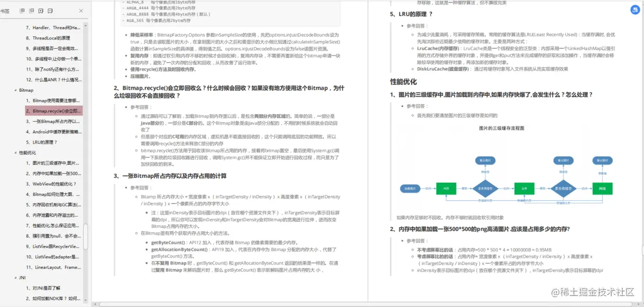
Task: Click the ARGB_8888 line in the code block
Action: (x=167, y=15)
